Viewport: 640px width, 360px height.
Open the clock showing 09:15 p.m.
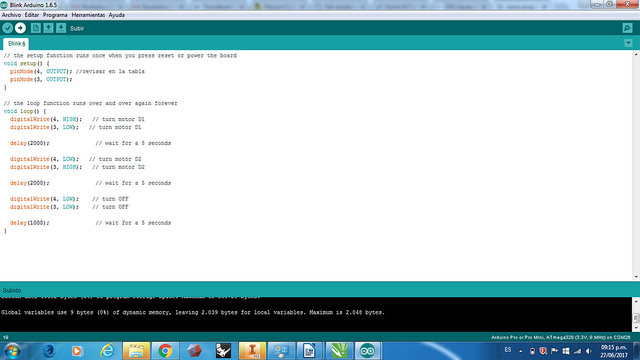pos(613,351)
